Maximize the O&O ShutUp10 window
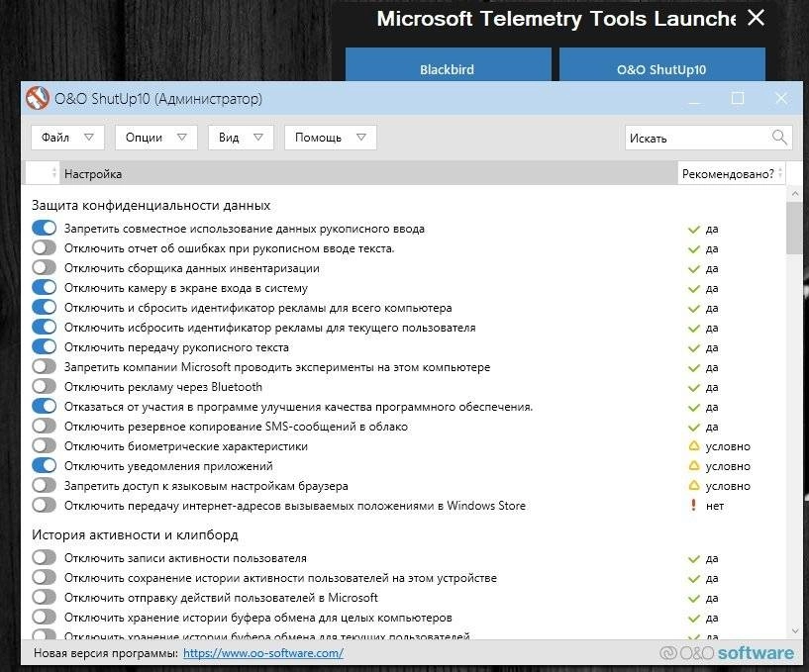Image resolution: width=809 pixels, height=672 pixels. (738, 98)
